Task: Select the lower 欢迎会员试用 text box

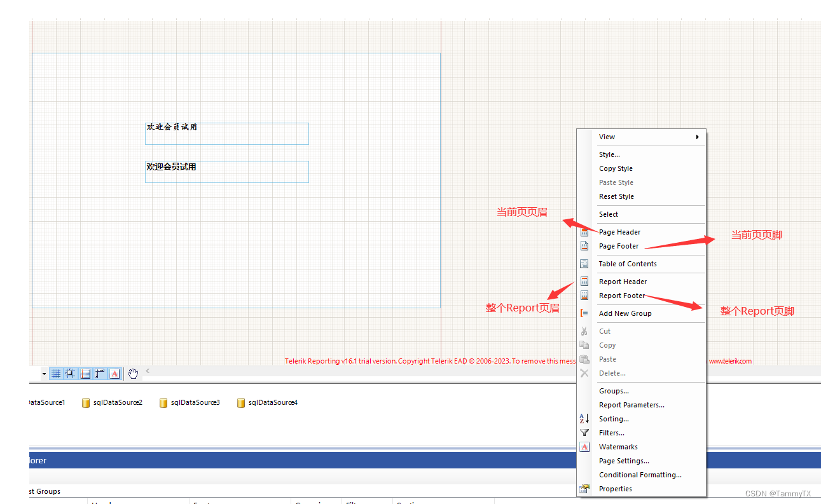Action: tap(227, 172)
